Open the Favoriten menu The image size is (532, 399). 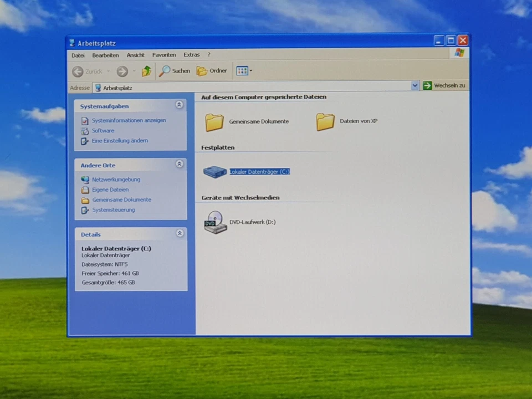(x=164, y=55)
